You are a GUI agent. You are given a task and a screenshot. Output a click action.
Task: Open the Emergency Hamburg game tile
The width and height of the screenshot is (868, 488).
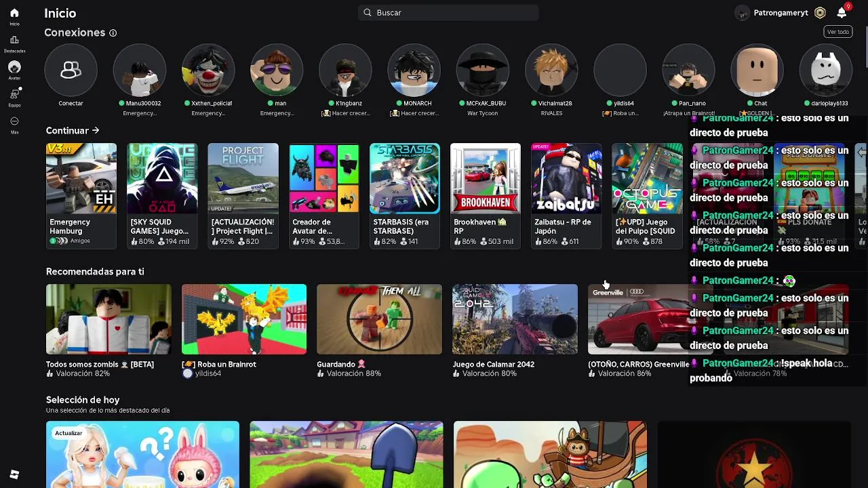click(x=81, y=195)
